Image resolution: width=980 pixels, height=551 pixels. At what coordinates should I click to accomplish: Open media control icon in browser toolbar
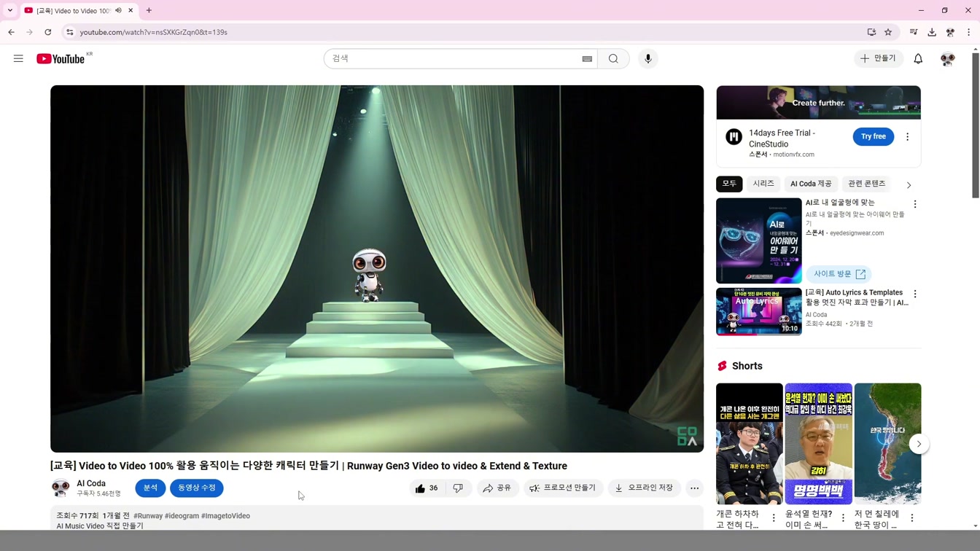tap(914, 32)
